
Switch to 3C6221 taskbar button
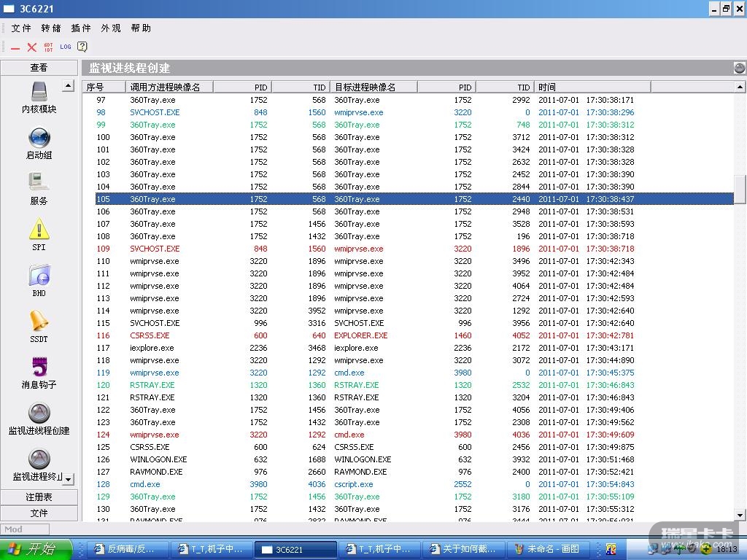pyautogui.click(x=295, y=550)
